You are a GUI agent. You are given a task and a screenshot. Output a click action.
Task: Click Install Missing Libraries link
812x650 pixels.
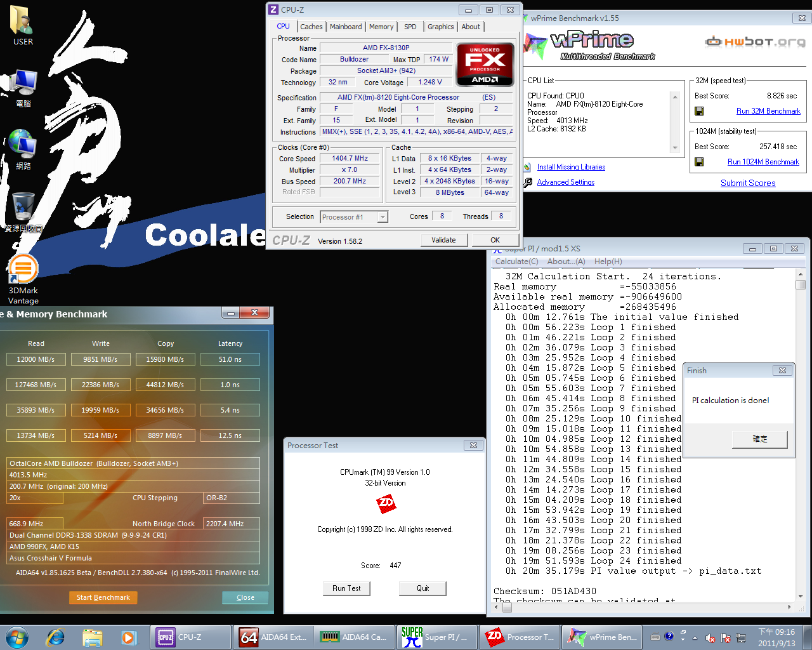(571, 167)
